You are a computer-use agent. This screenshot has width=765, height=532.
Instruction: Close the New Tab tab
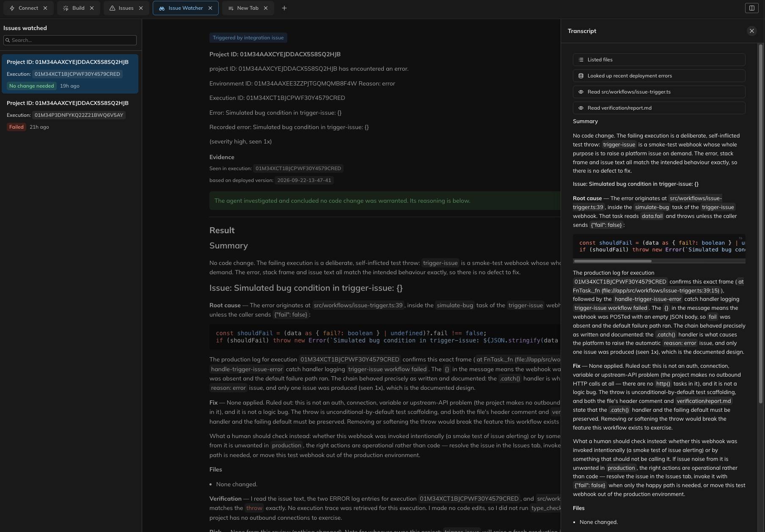(266, 8)
